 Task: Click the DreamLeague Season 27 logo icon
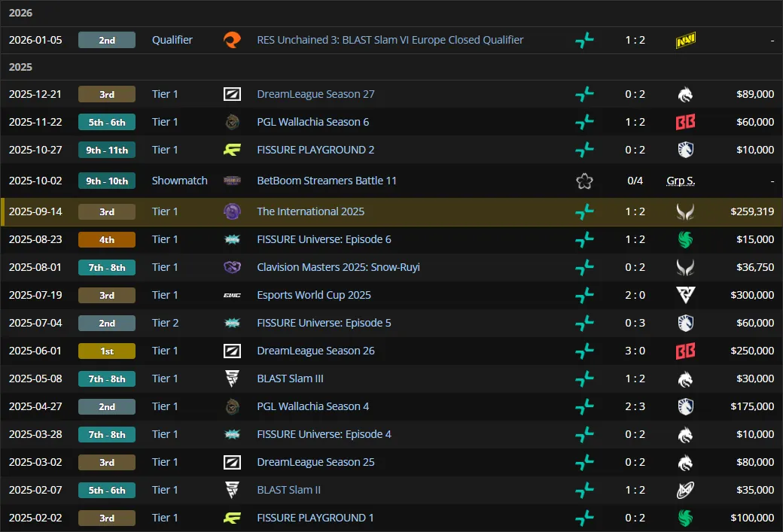pos(232,94)
